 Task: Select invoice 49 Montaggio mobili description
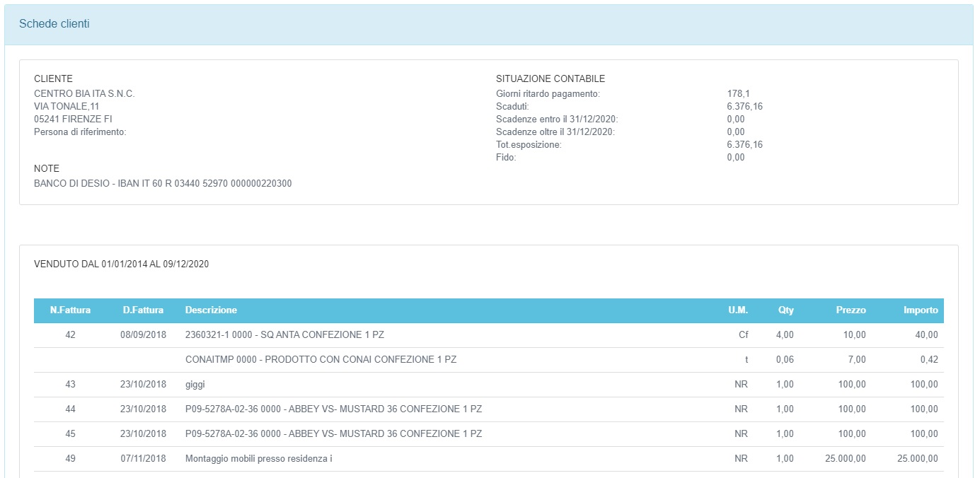[x=258, y=459]
